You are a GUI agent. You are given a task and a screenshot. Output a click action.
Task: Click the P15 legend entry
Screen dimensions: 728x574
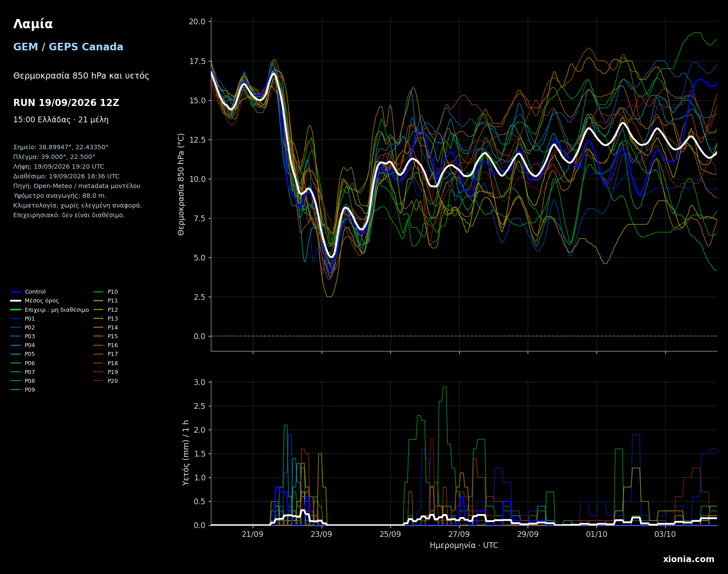click(106, 336)
